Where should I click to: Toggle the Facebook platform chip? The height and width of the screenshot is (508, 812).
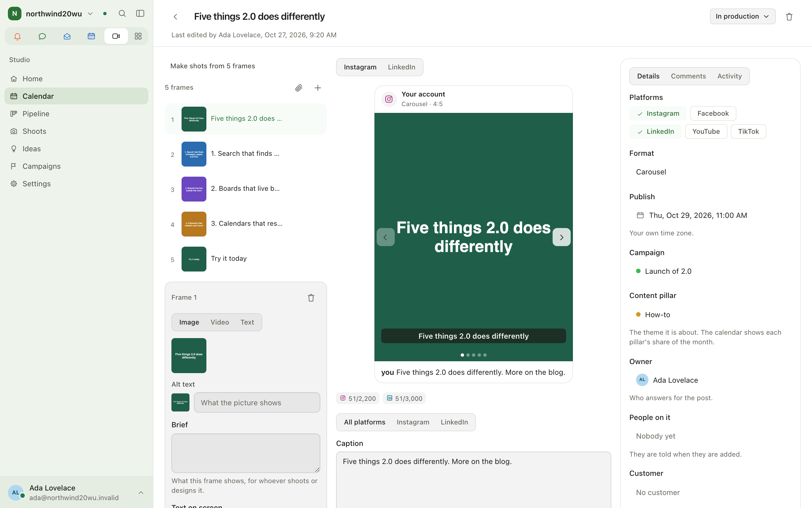pos(713,113)
